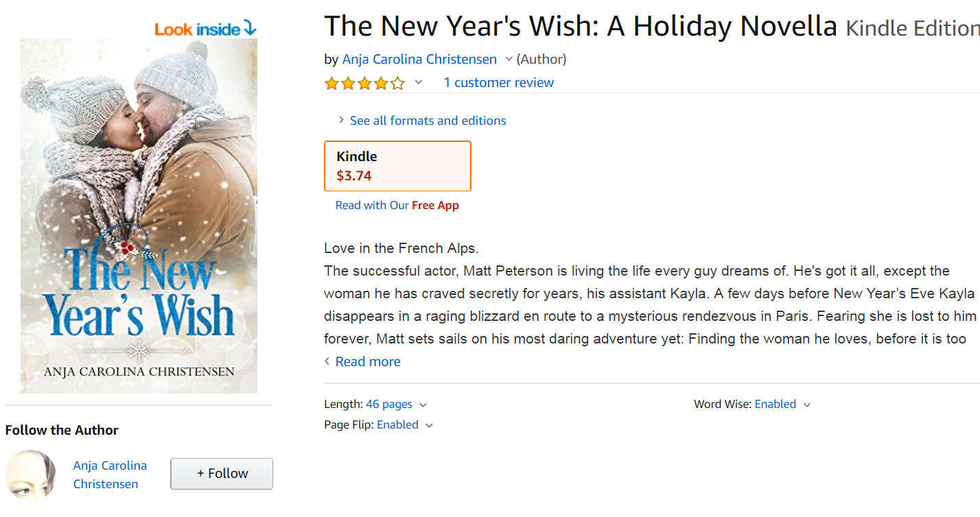Select the Kindle $3.74 format option
The image size is (980, 517).
tap(397, 166)
